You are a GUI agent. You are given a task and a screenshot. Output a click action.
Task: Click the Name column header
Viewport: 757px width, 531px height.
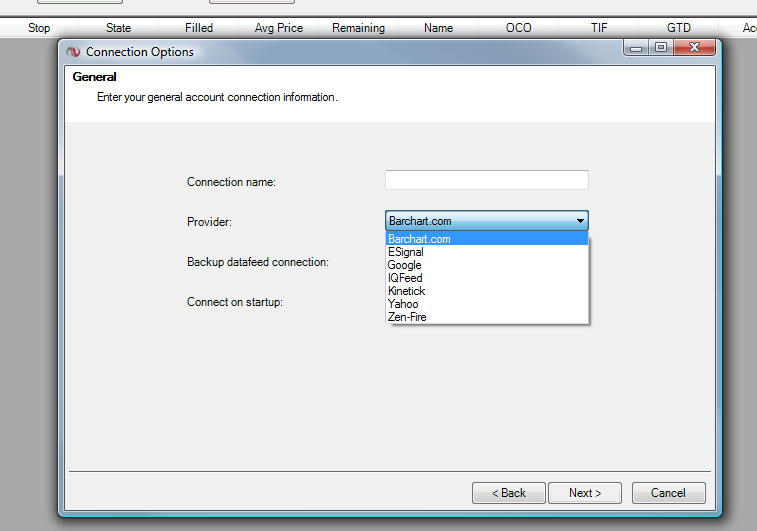438,28
